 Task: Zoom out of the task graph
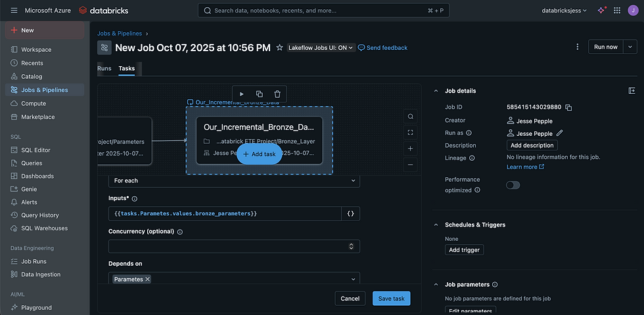point(410,165)
